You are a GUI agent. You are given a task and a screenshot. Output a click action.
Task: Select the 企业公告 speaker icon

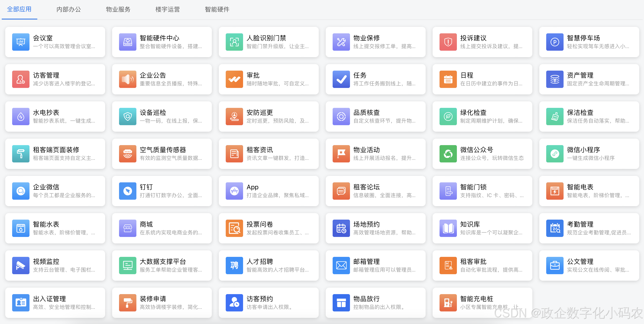pyautogui.click(x=127, y=79)
